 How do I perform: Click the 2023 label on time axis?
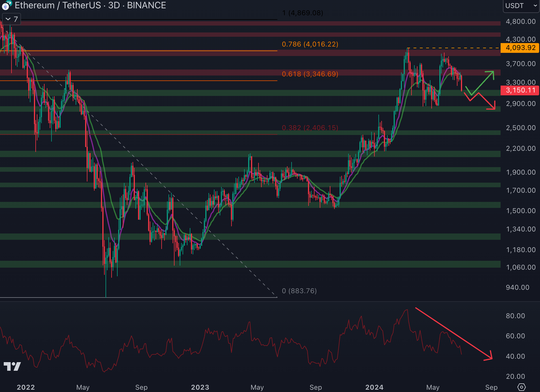coord(200,387)
